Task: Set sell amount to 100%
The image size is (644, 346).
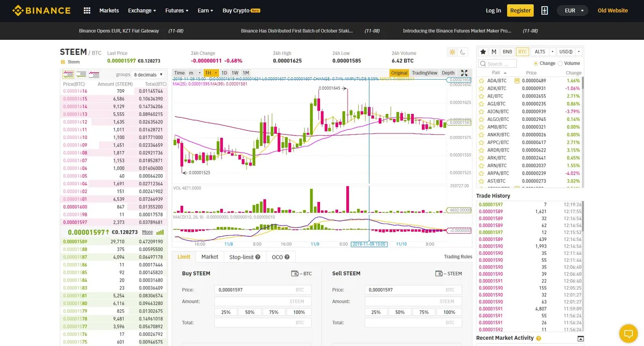Action: tap(449, 312)
